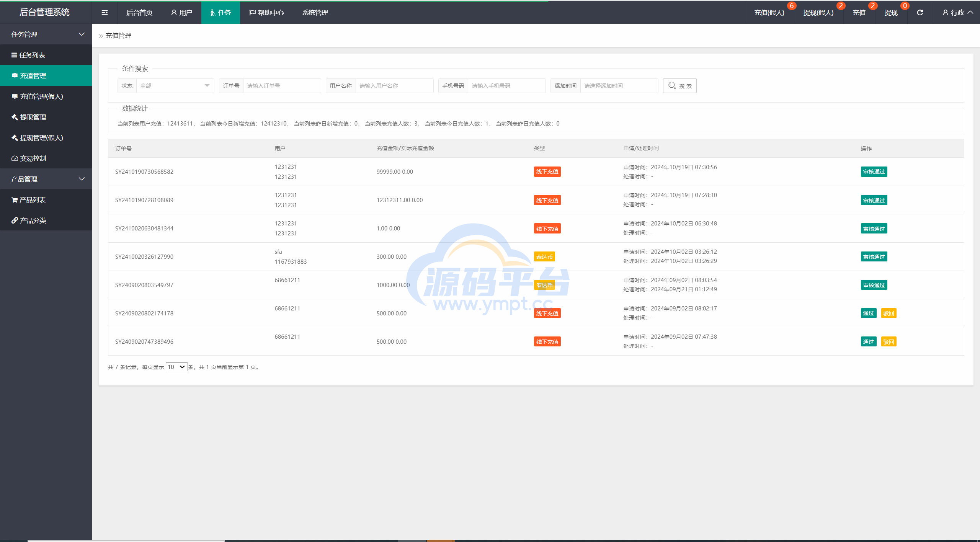Collapse the 产品管理 sidebar group
Viewport: 980px width, 542px height.
point(46,179)
